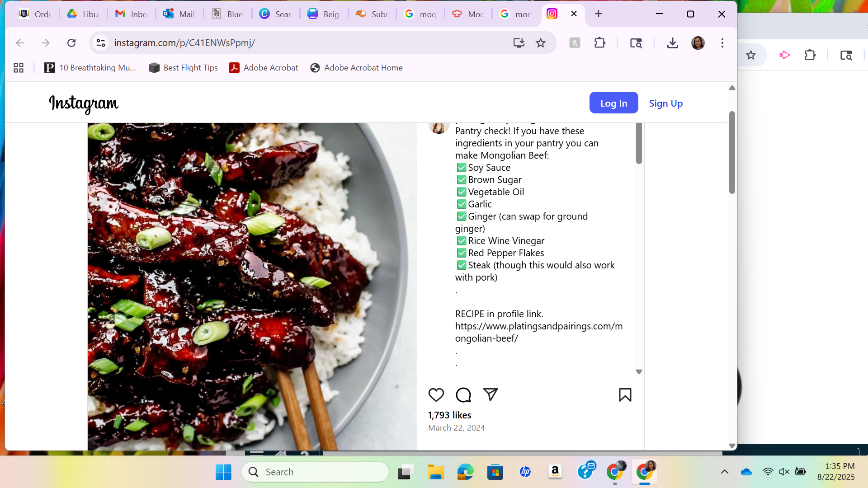This screenshot has height=488, width=868.
Task: Open Adobe Acrobat Home bookmark
Action: coord(356,68)
